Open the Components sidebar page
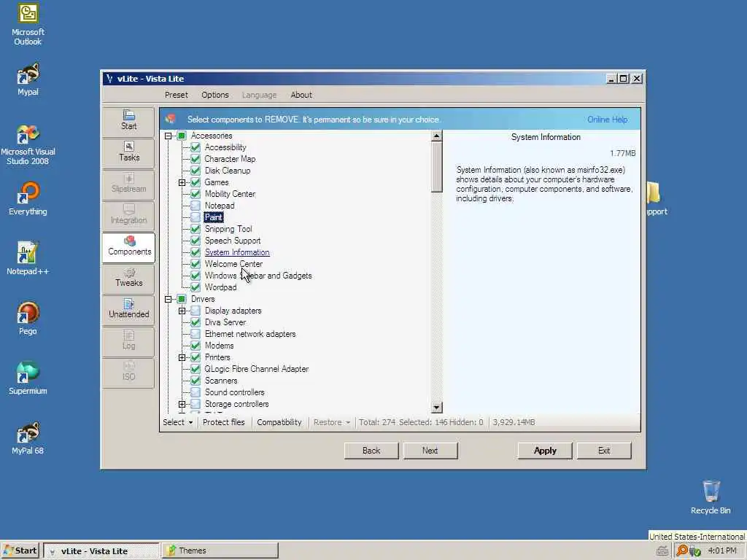This screenshot has height=560, width=747. [128, 246]
